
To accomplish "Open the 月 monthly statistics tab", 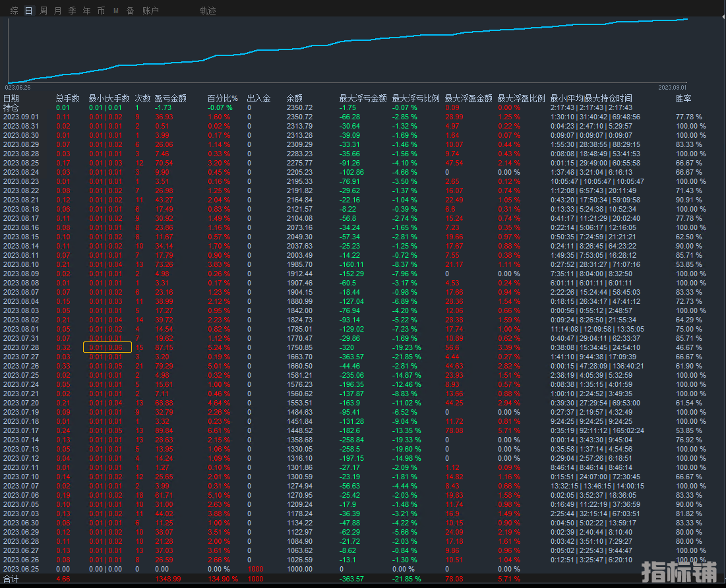I will 58,11.
